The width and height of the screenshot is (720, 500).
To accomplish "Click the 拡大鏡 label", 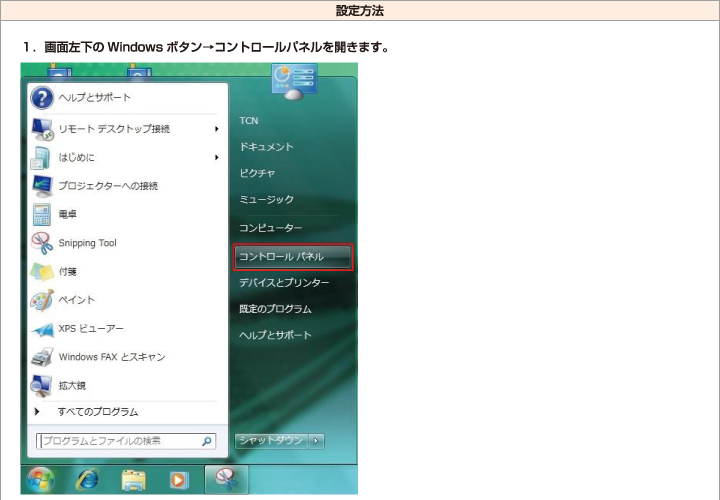I will click(x=72, y=386).
